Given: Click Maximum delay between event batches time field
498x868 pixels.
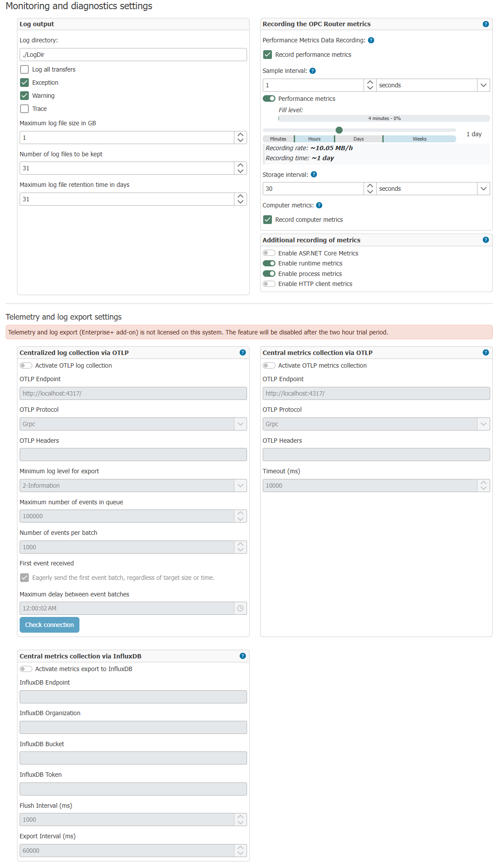Looking at the screenshot, I should (127, 608).
